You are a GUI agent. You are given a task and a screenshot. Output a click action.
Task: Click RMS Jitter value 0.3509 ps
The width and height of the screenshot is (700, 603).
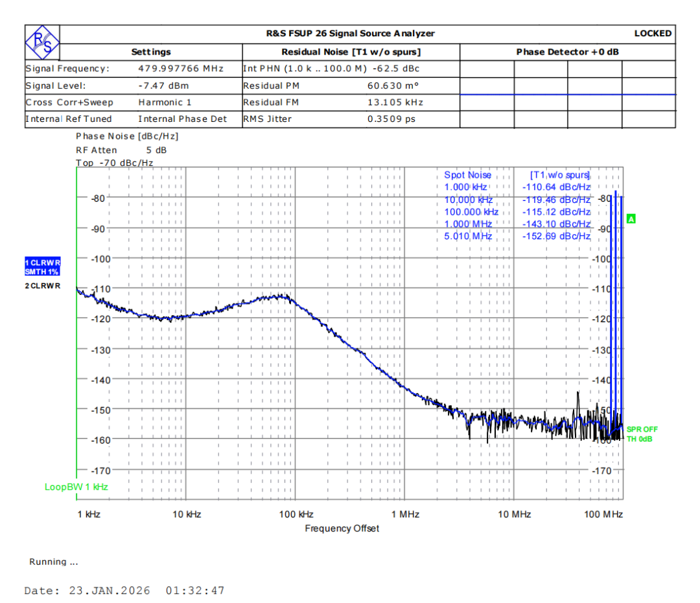391,119
